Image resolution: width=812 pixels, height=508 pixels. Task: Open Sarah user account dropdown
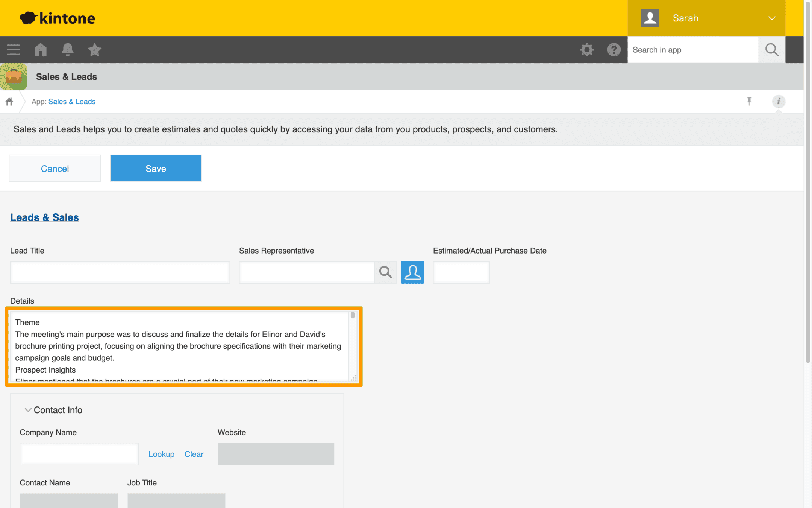point(706,18)
